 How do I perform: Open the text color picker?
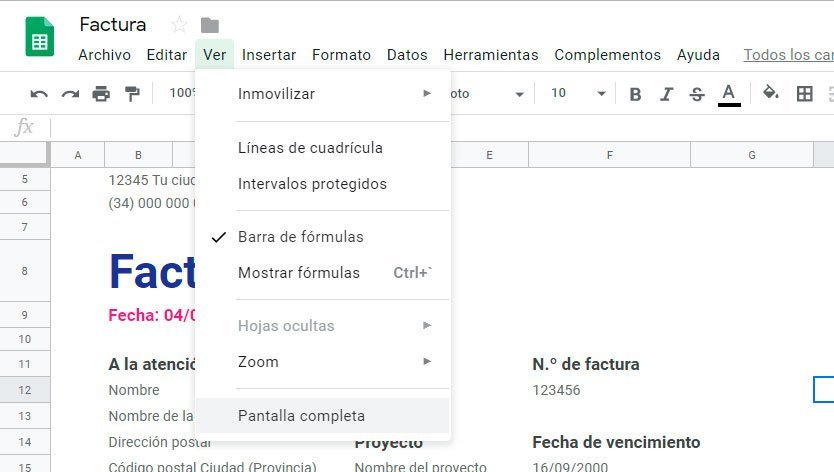[729, 94]
